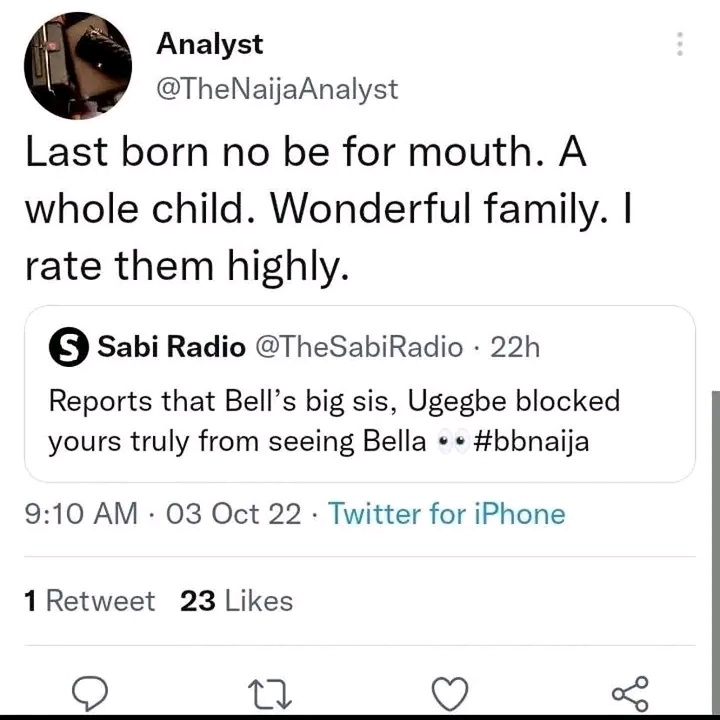Open the @TheNaijaAnalyst handle
The height and width of the screenshot is (720, 720).
277,89
